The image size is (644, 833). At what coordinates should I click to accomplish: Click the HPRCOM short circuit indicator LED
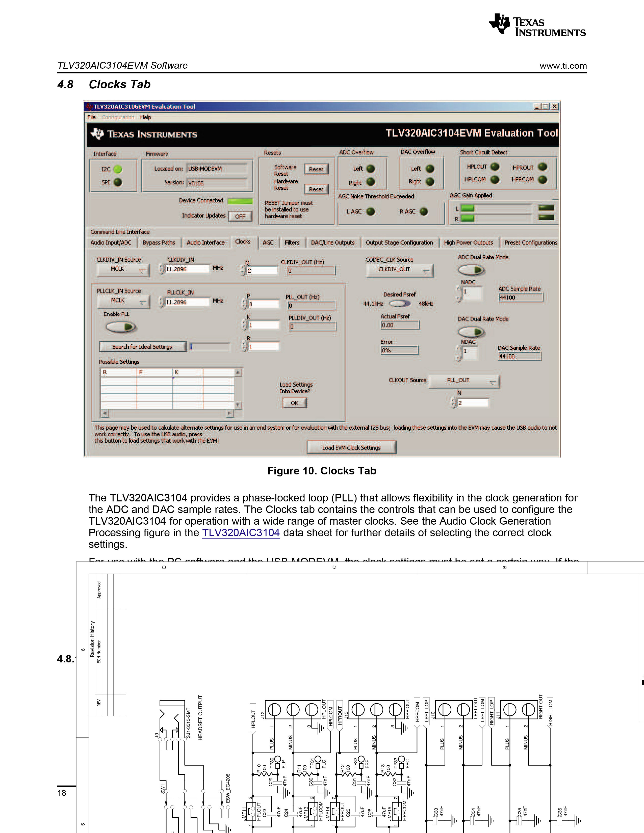pos(543,179)
